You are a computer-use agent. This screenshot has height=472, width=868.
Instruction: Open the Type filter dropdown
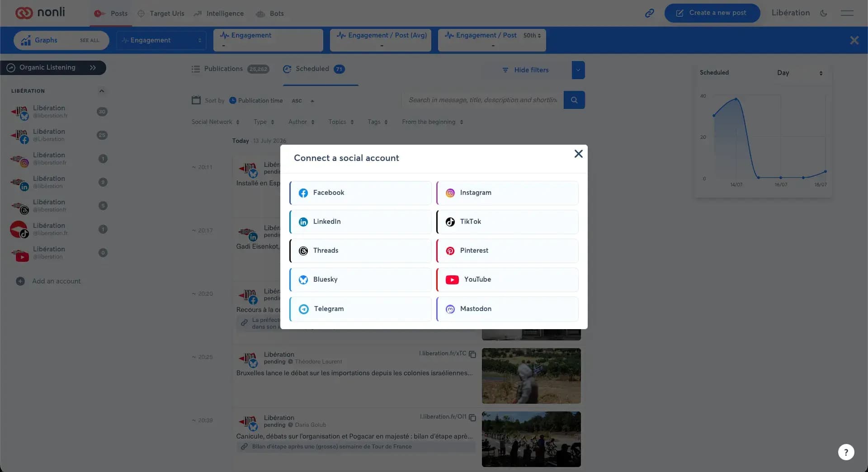(x=264, y=122)
